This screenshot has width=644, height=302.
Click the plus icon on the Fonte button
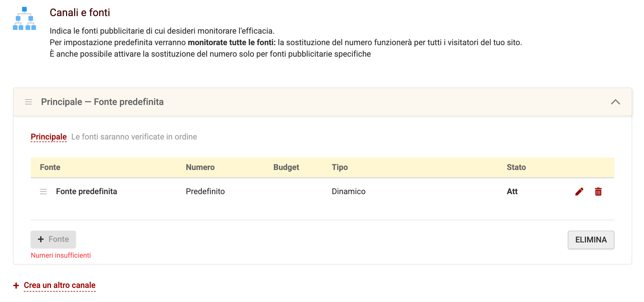(41, 239)
